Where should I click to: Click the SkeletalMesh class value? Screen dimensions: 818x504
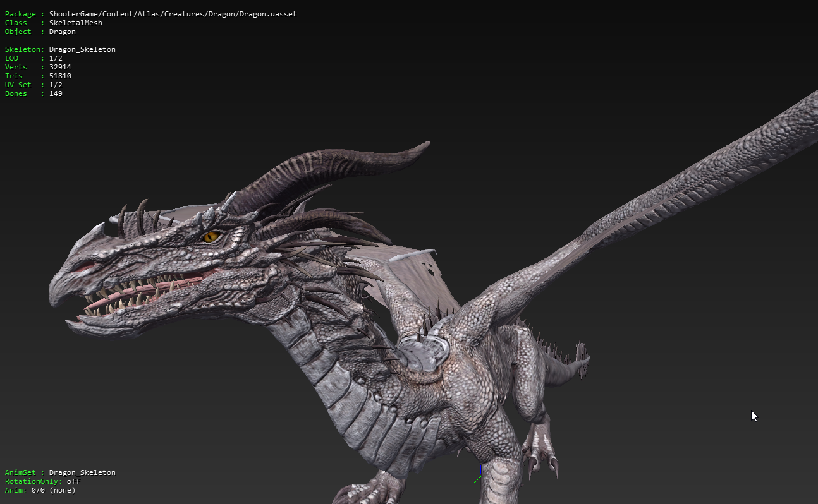[x=75, y=23]
